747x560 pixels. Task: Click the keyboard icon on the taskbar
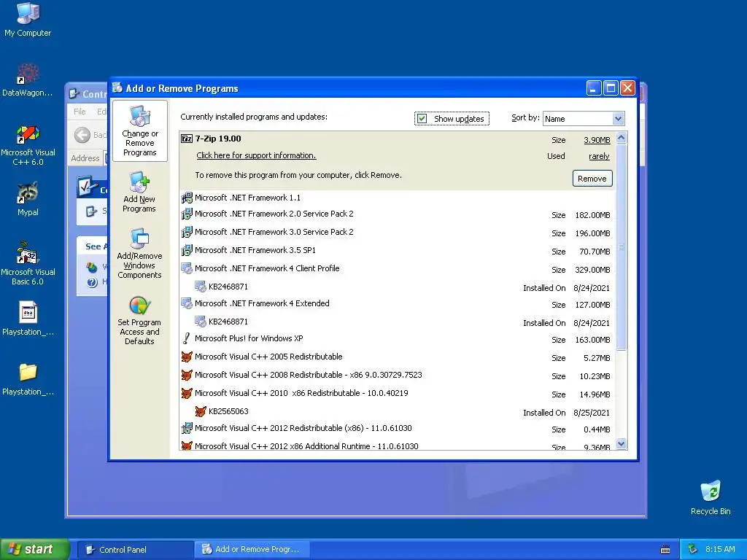pyautogui.click(x=665, y=550)
